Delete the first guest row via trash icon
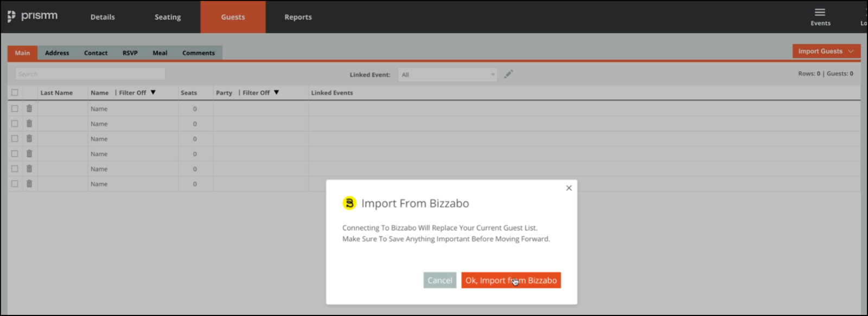This screenshot has width=868, height=316. 29,108
